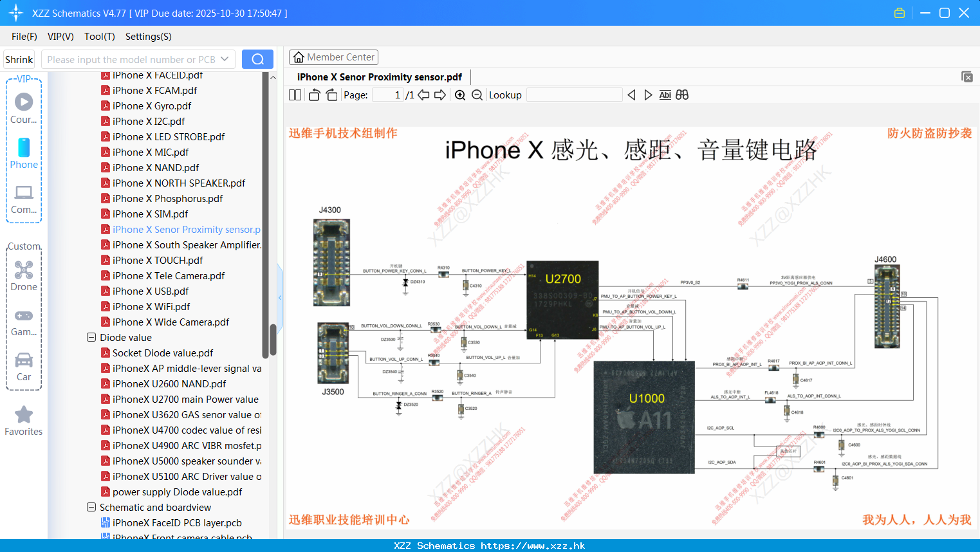Open Car category in sidebar
980x552 pixels.
click(x=24, y=367)
